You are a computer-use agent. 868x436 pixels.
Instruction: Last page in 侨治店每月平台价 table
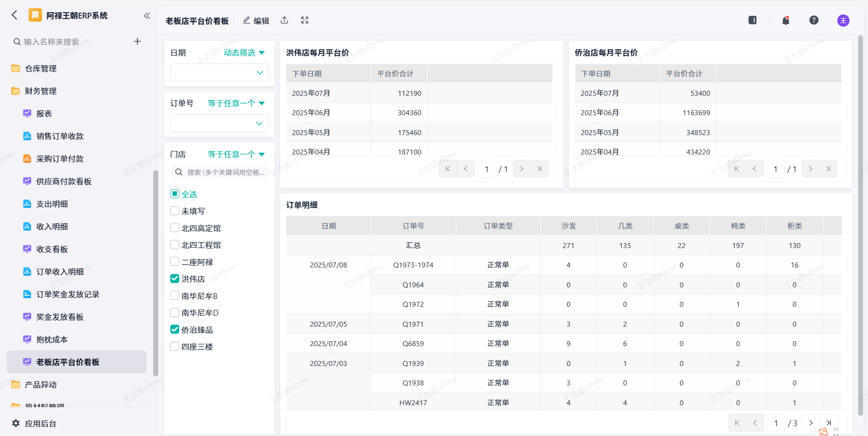click(x=828, y=169)
